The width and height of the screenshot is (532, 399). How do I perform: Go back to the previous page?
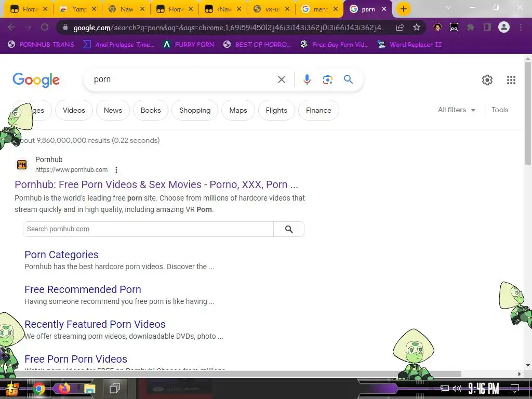[11, 27]
